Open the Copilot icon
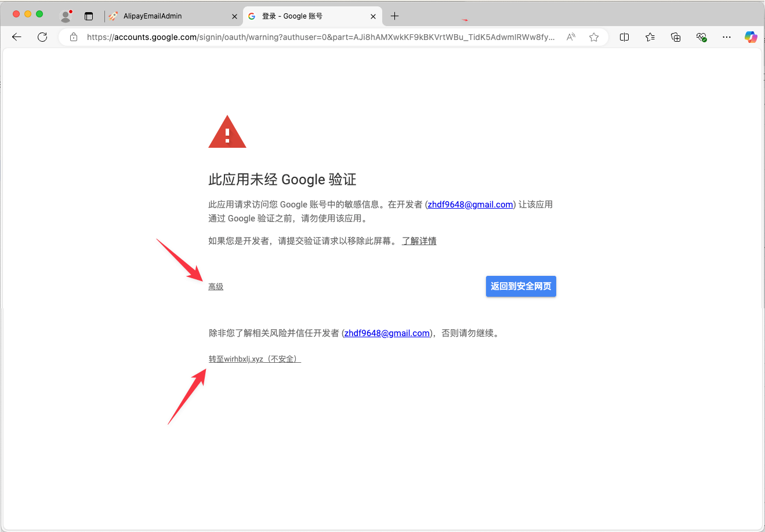Viewport: 765px width, 532px height. pyautogui.click(x=751, y=37)
